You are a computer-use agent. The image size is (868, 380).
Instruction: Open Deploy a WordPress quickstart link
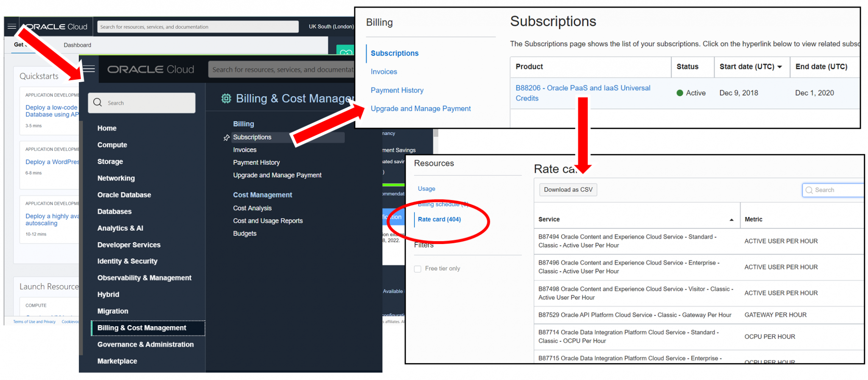pos(52,162)
